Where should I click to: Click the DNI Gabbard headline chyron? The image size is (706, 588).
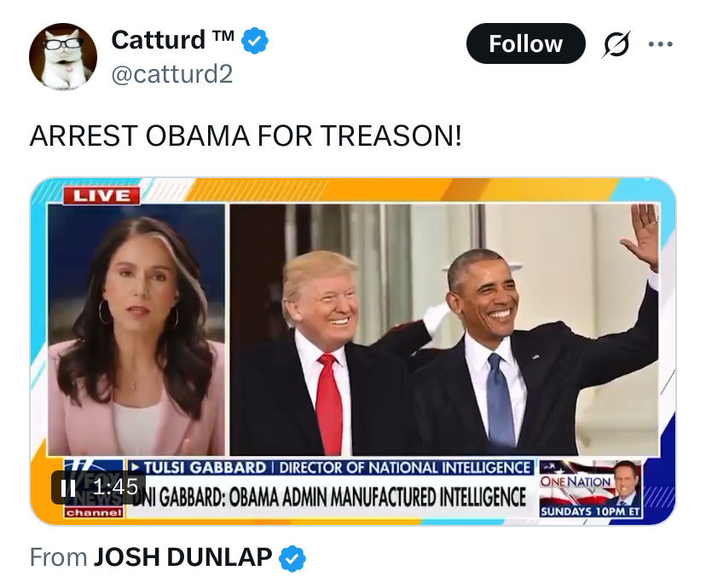[331, 498]
